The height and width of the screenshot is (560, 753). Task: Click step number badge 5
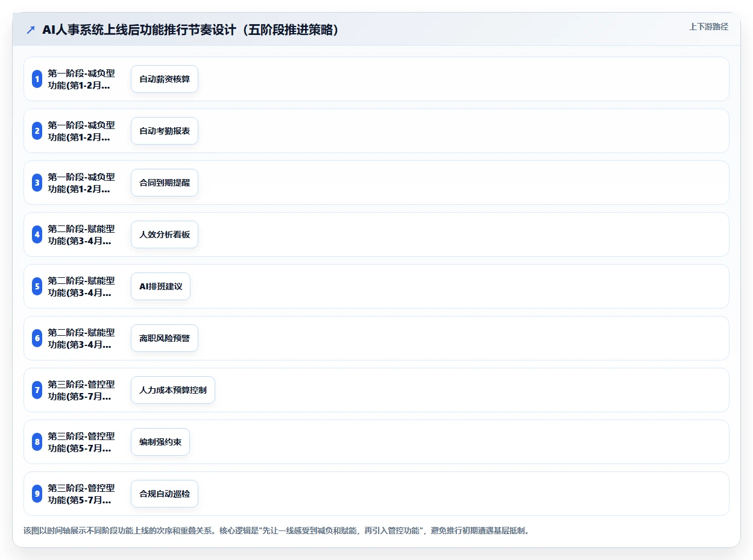click(x=37, y=286)
